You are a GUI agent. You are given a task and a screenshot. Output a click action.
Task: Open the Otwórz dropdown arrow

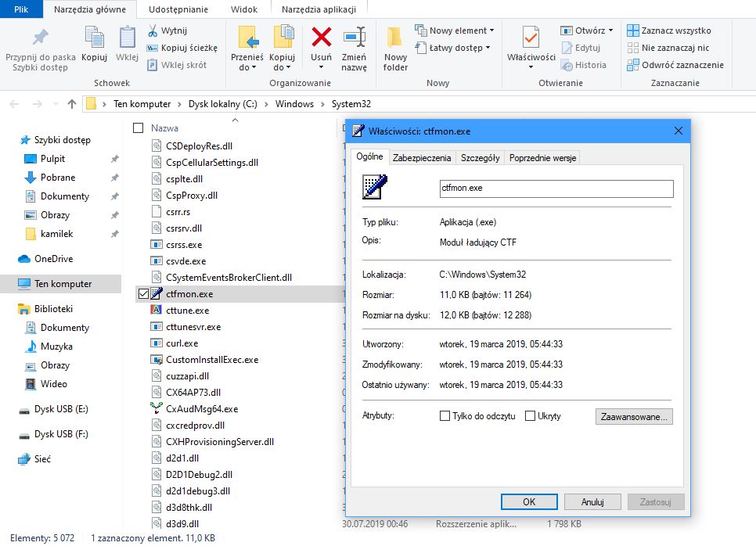point(611,31)
